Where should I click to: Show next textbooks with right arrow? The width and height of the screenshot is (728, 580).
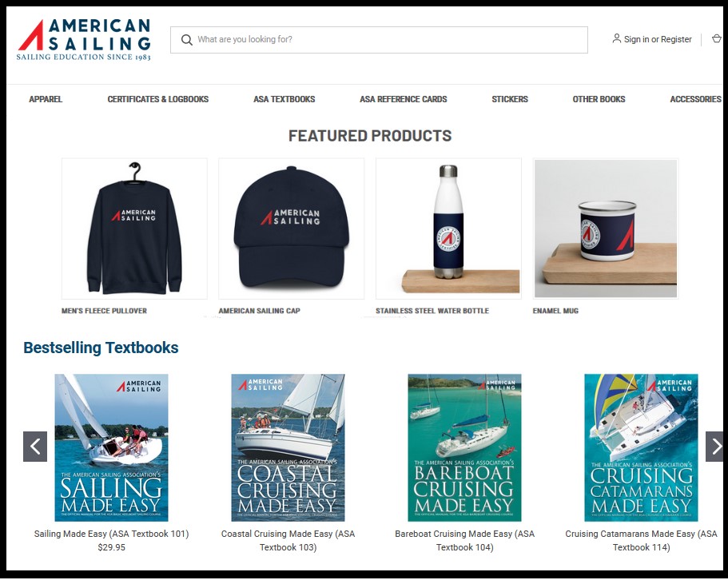(x=715, y=447)
